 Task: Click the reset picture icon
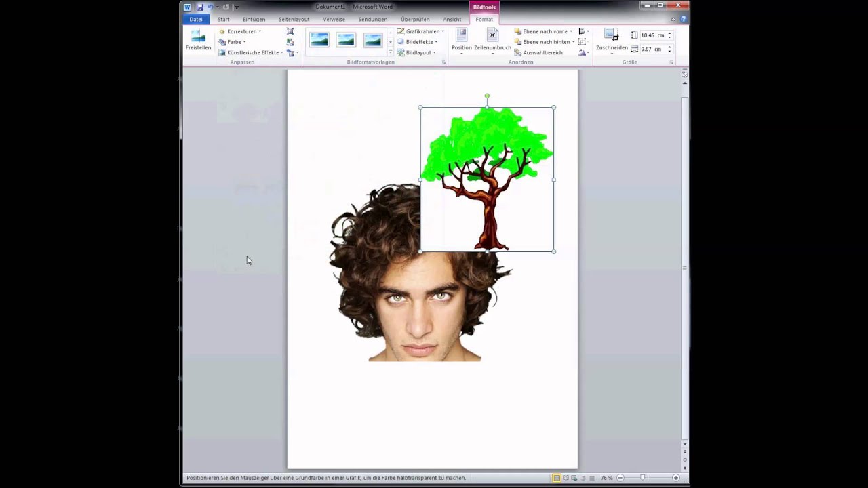[x=292, y=52]
